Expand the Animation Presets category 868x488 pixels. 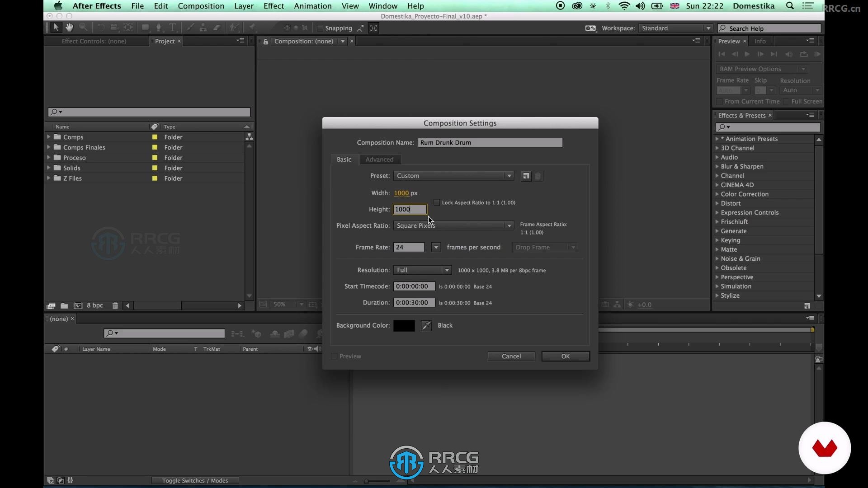tap(717, 139)
